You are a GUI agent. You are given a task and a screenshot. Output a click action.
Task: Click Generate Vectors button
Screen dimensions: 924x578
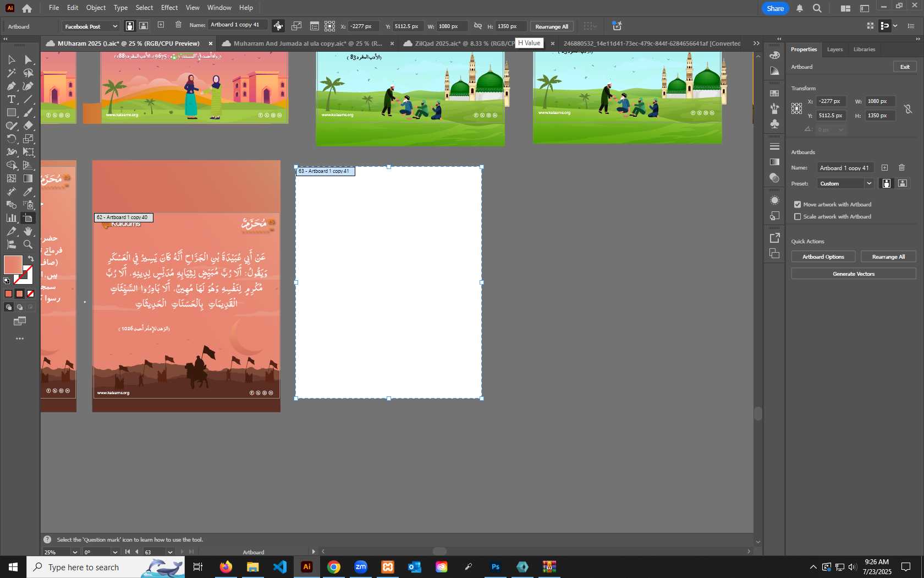(854, 274)
